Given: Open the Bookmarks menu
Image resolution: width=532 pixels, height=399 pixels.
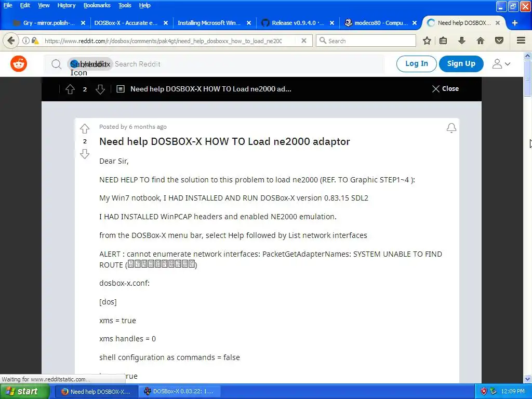Looking at the screenshot, I should point(97,5).
